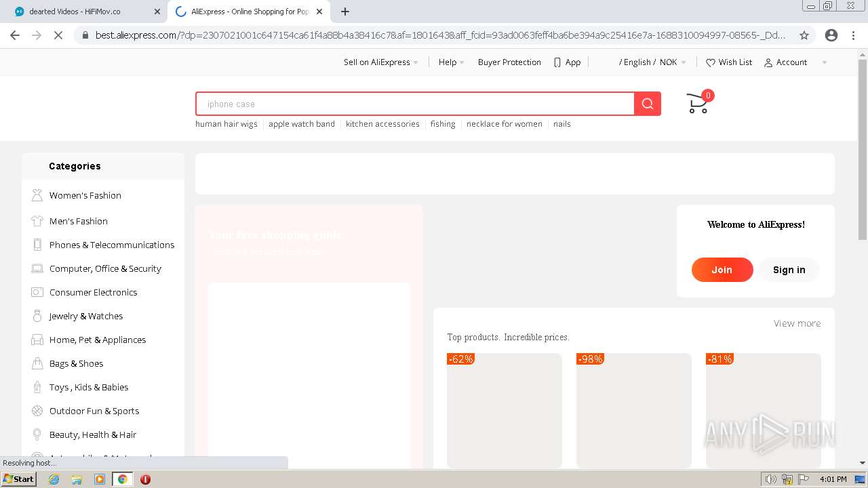Select the AliExpress Online Shopping tab

click(250, 12)
